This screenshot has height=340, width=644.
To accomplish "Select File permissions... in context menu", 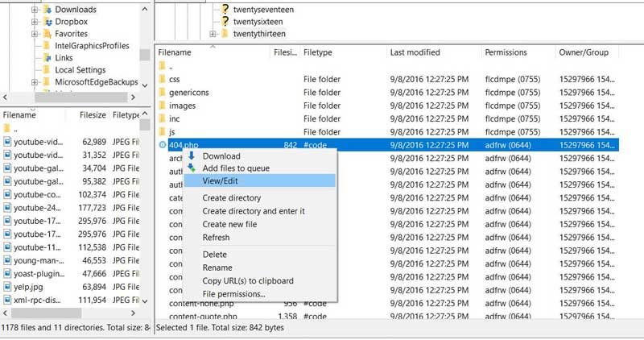I will click(233, 294).
